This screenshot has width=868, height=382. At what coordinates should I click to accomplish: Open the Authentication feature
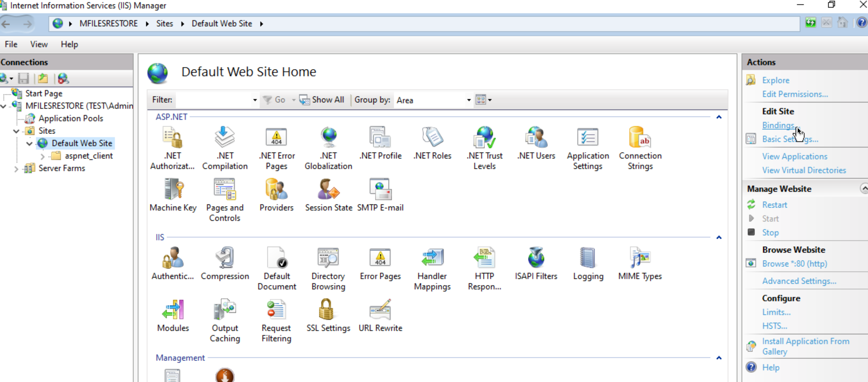click(173, 263)
